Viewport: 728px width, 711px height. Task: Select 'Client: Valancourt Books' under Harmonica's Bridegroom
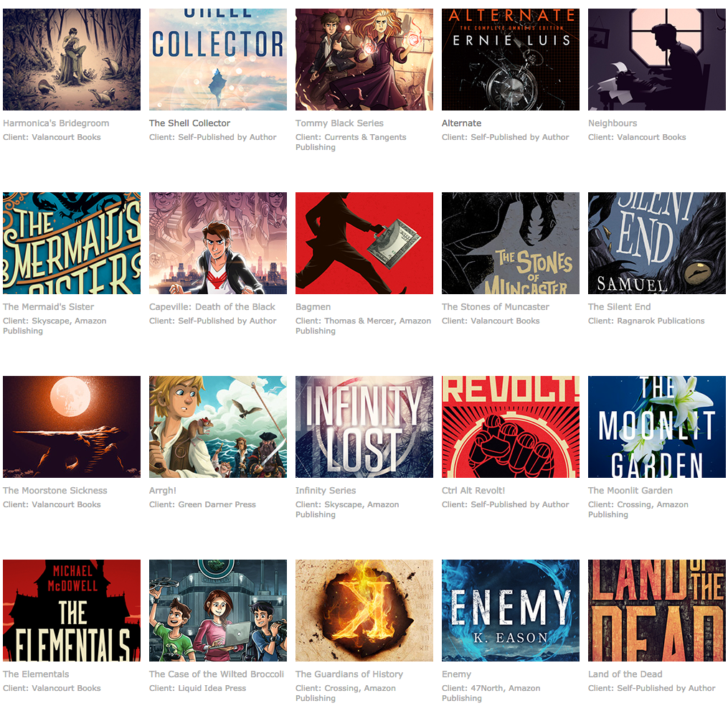pos(52,137)
